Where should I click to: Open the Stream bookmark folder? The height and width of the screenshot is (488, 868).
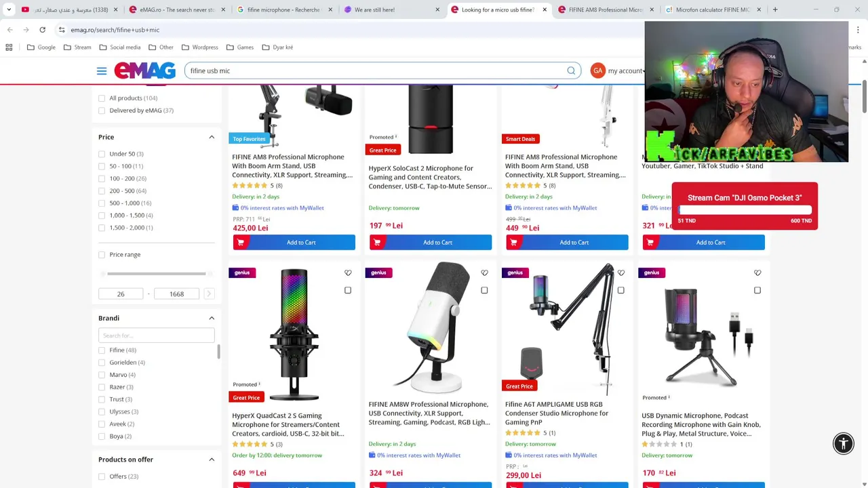coord(77,47)
